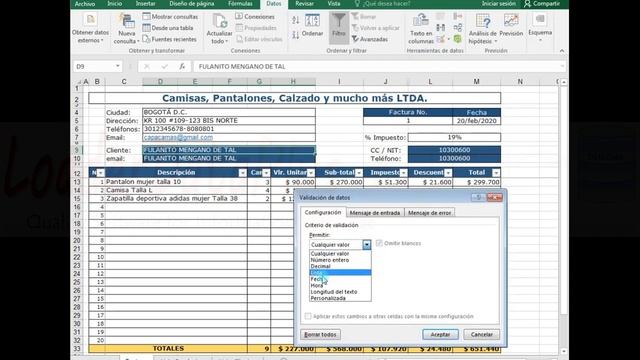This screenshot has width=640, height=360.
Task: Open the Nueva consulta menu
Action: 126,29
